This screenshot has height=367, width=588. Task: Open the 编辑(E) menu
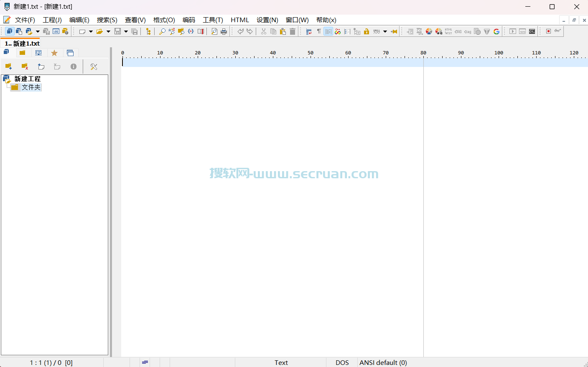(79, 20)
